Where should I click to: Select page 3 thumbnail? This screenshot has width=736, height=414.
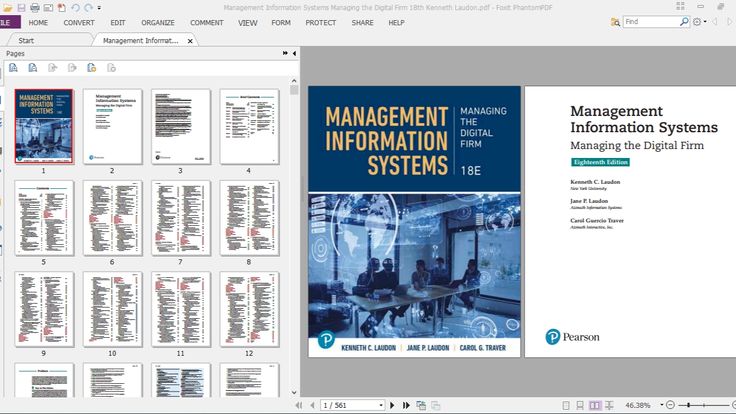tap(181, 126)
